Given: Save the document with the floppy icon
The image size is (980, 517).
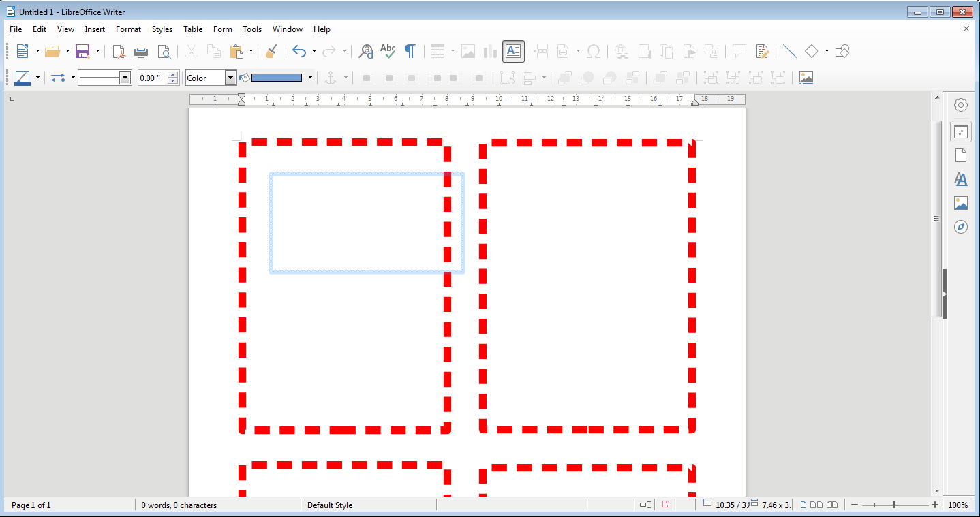Looking at the screenshot, I should tap(82, 51).
